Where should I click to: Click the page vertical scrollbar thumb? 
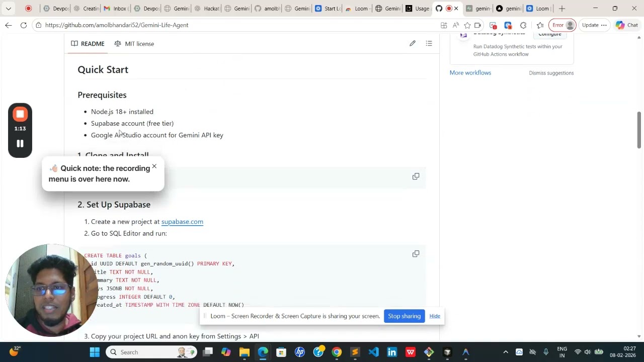(639, 130)
